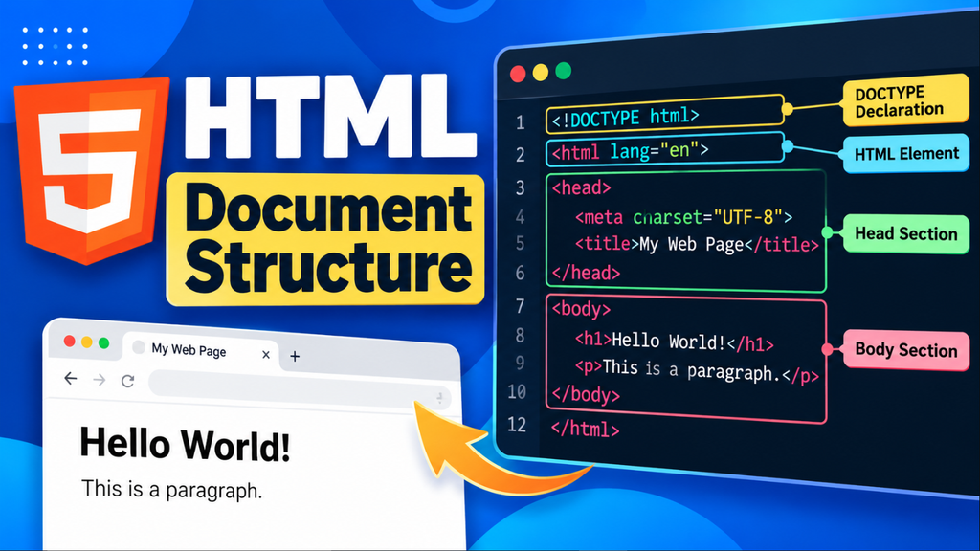Viewport: 980px width, 551px height.
Task: Click the green dot in browser window
Action: tap(103, 343)
